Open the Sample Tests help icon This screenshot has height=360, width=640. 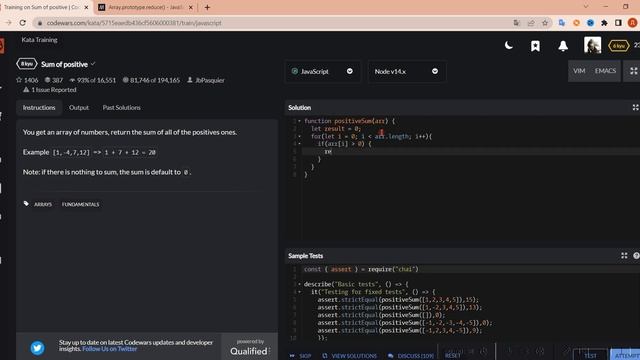636,256
